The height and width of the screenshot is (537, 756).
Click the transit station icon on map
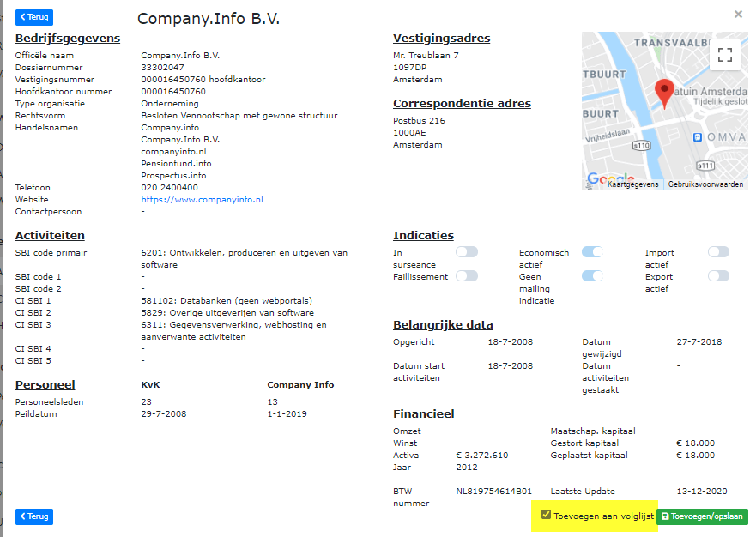point(699,136)
